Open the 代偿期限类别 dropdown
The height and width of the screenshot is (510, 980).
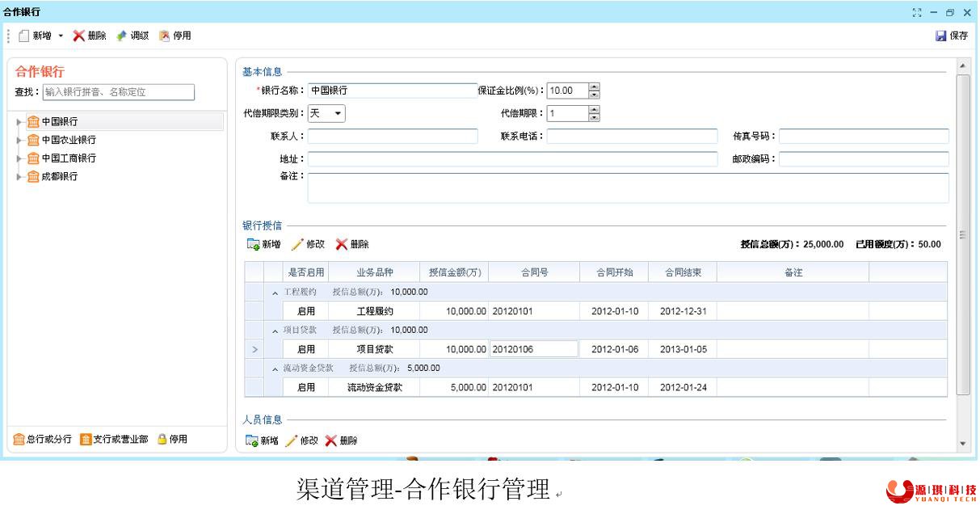click(x=339, y=114)
